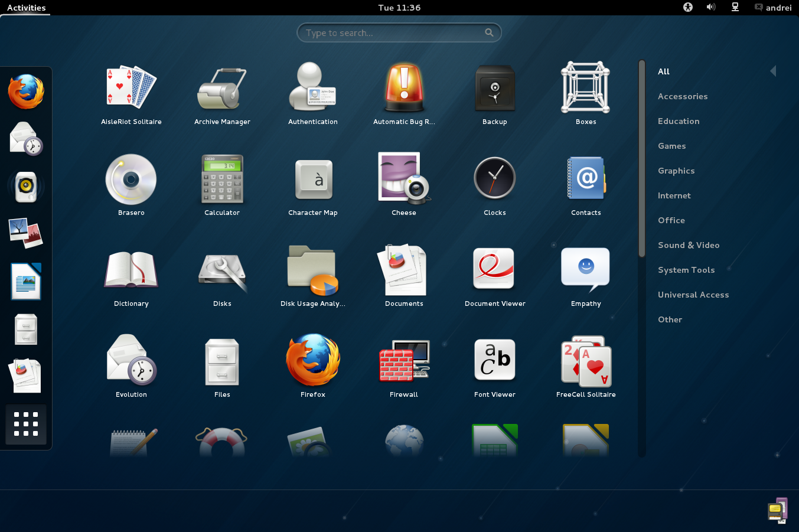Select Sound & Video category

689,245
